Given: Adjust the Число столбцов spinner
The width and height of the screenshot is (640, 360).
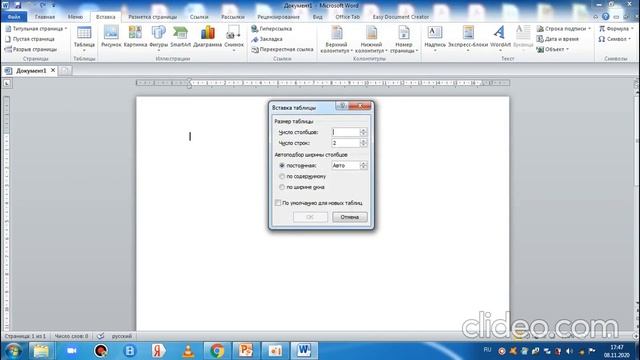Looking at the screenshot, I should pos(363,132).
